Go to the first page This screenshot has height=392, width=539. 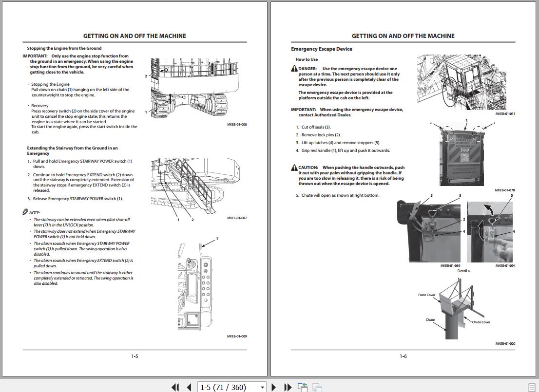point(175,387)
